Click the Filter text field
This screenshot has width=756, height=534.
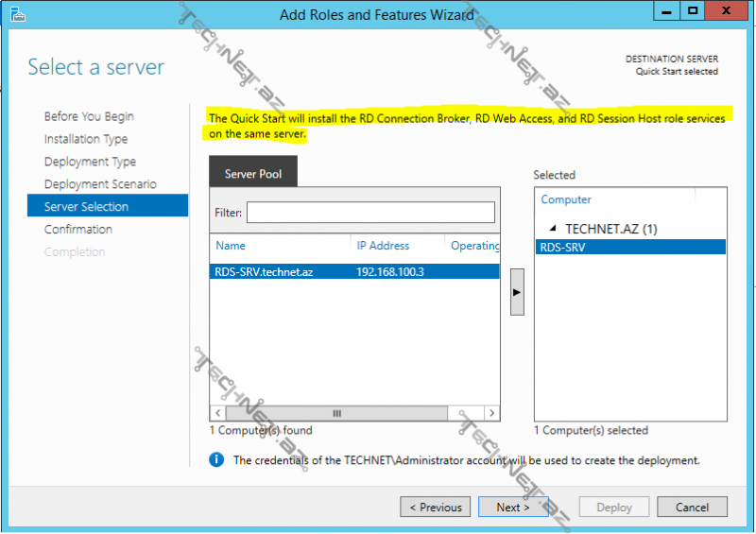[370, 213]
